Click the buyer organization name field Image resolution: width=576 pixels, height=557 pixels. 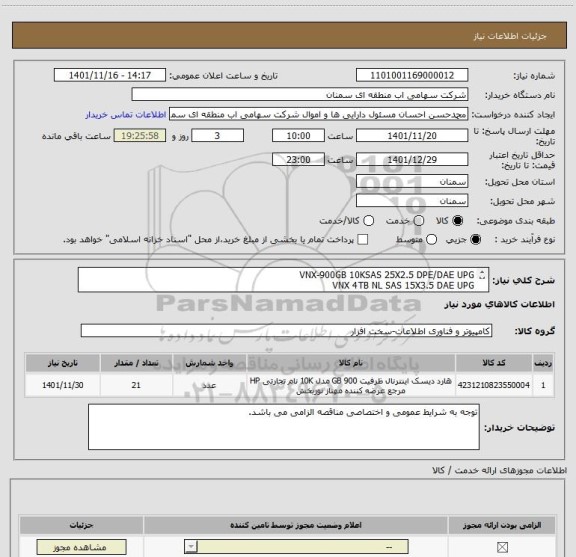300,95
